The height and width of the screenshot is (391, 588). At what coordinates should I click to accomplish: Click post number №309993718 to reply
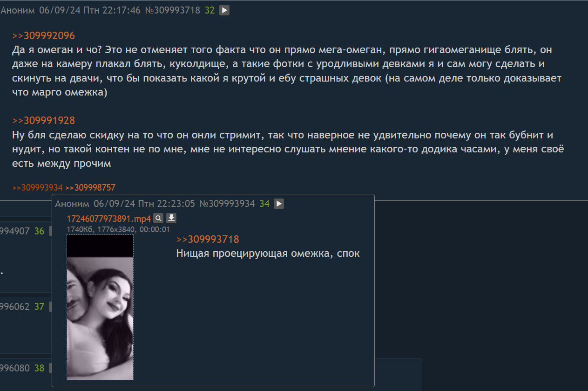click(x=173, y=10)
